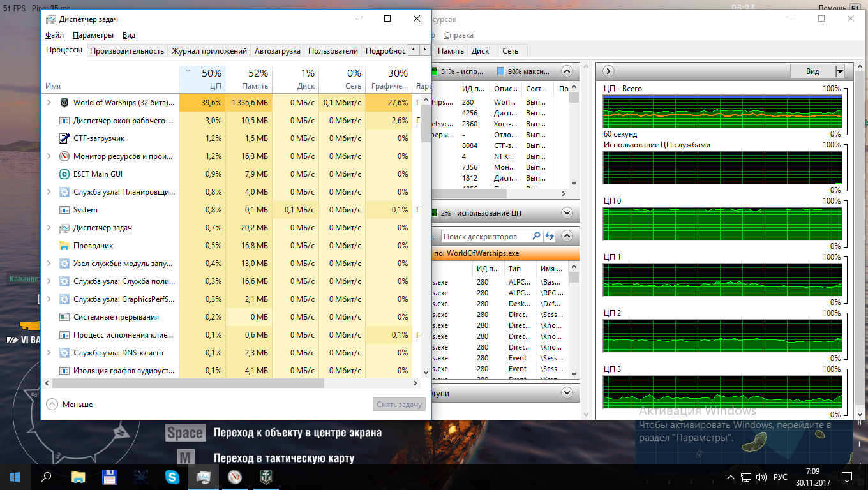The image size is (868, 490).
Task: Click the network tray icon
Action: 746,477
